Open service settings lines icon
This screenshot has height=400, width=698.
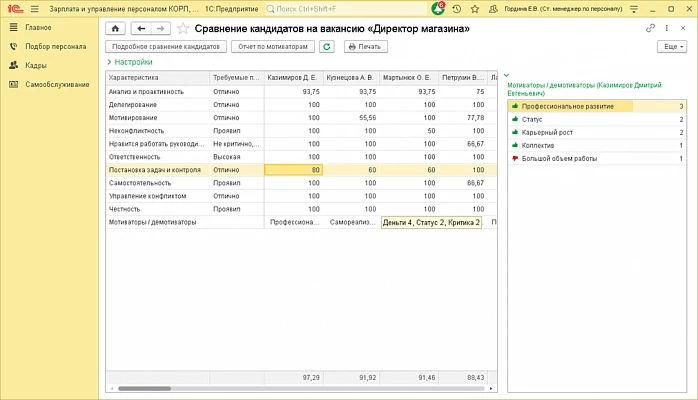point(634,9)
